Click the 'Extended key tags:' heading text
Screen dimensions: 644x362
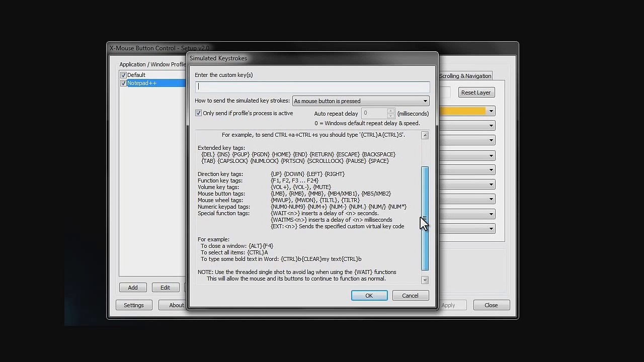221,148
